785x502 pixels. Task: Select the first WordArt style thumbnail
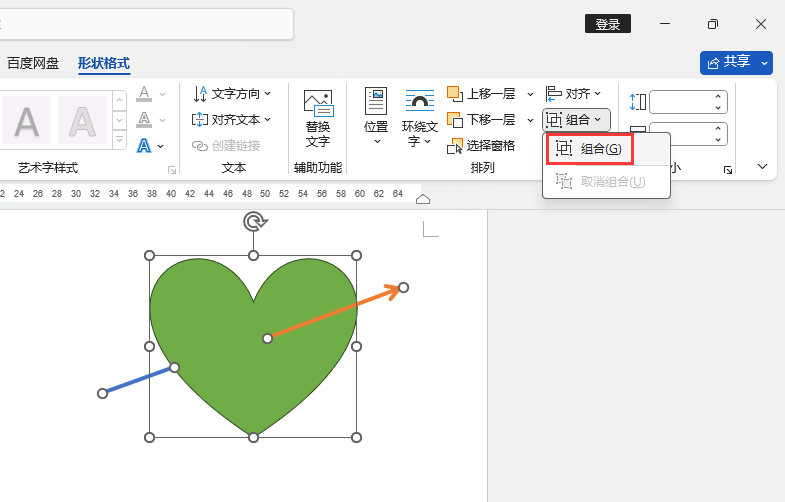(x=27, y=120)
